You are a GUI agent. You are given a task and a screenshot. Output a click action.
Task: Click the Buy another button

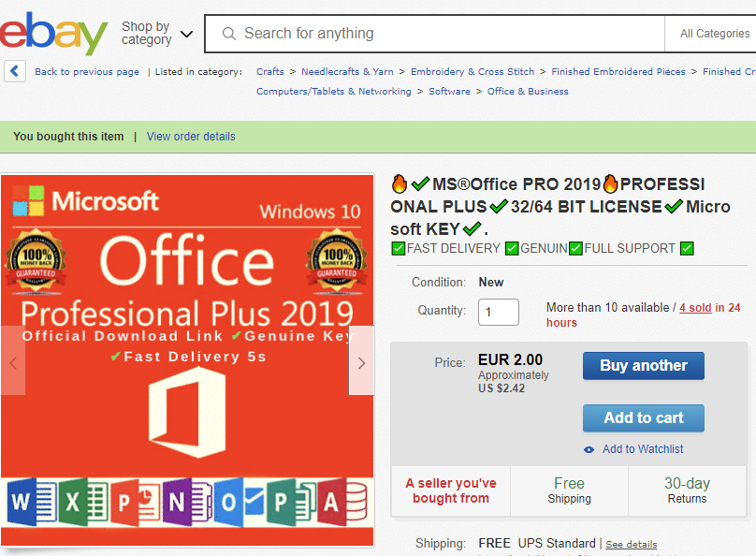tap(643, 366)
